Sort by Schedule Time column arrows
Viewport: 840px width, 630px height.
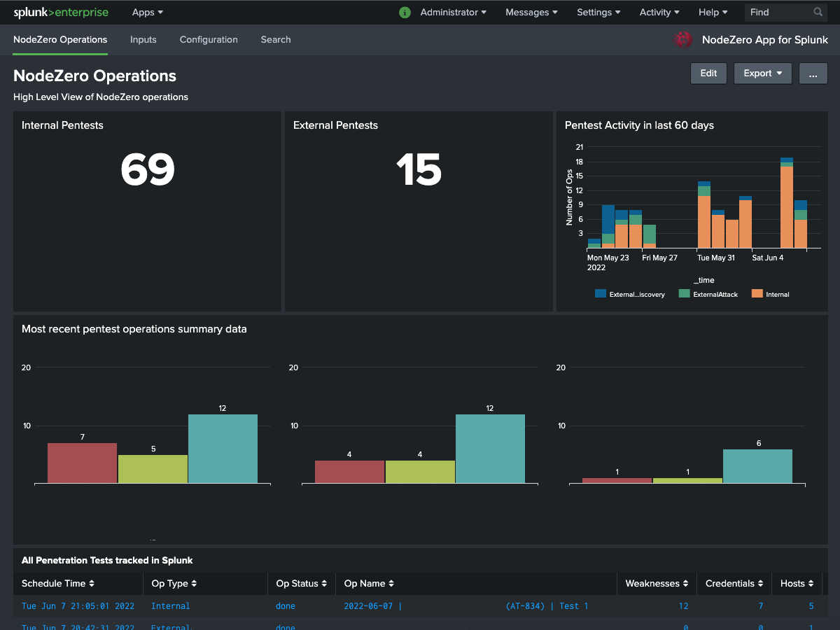(91, 584)
